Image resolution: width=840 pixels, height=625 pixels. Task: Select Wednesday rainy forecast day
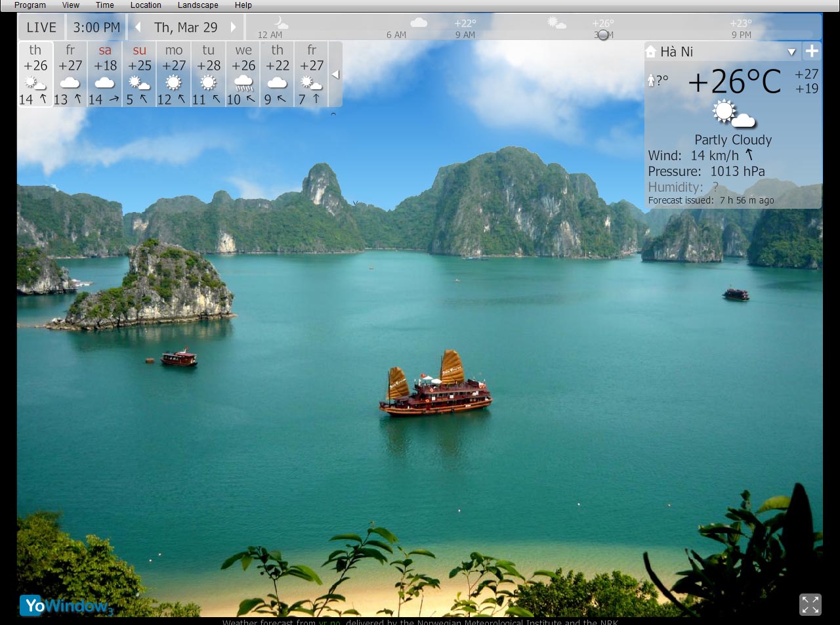pyautogui.click(x=243, y=74)
